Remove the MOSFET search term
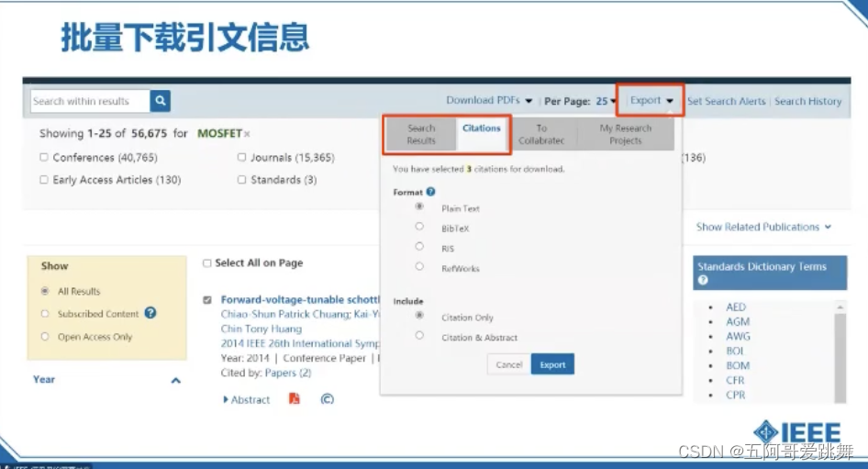Image resolution: width=868 pixels, height=469 pixels. (x=247, y=134)
